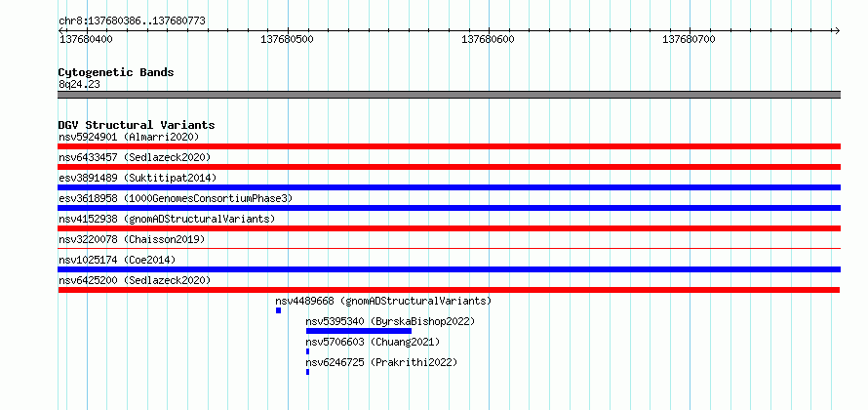The width and height of the screenshot is (868, 410).
Task: Open the nsv4489668 (gnomADStructuralVariants) label
Action: [x=383, y=301]
